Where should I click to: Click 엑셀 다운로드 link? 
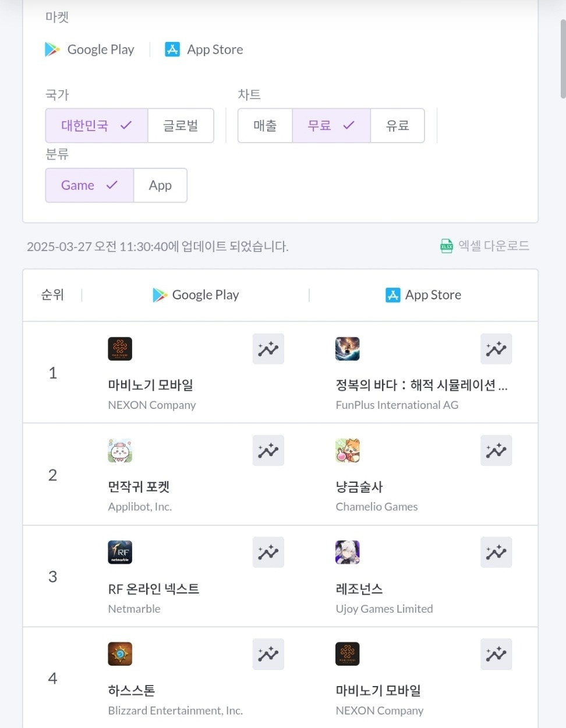pyautogui.click(x=494, y=246)
